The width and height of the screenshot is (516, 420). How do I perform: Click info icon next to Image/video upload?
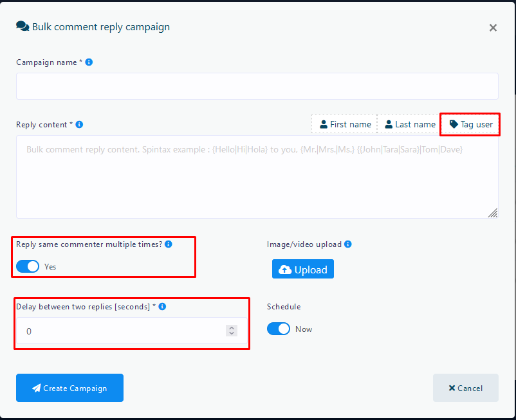348,244
